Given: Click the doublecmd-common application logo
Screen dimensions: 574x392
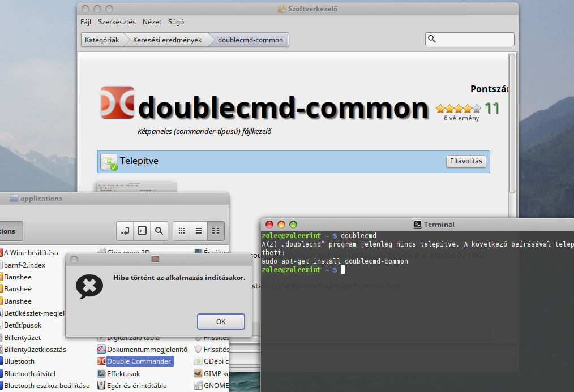Looking at the screenshot, I should pyautogui.click(x=118, y=103).
